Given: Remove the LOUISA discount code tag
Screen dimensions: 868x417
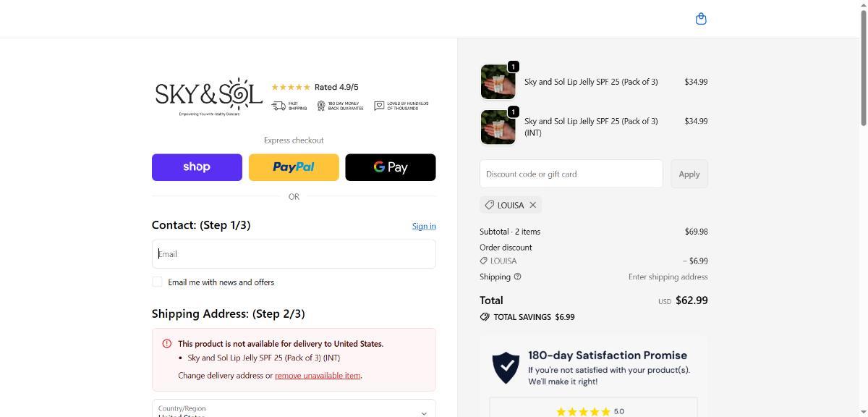Looking at the screenshot, I should click(533, 205).
